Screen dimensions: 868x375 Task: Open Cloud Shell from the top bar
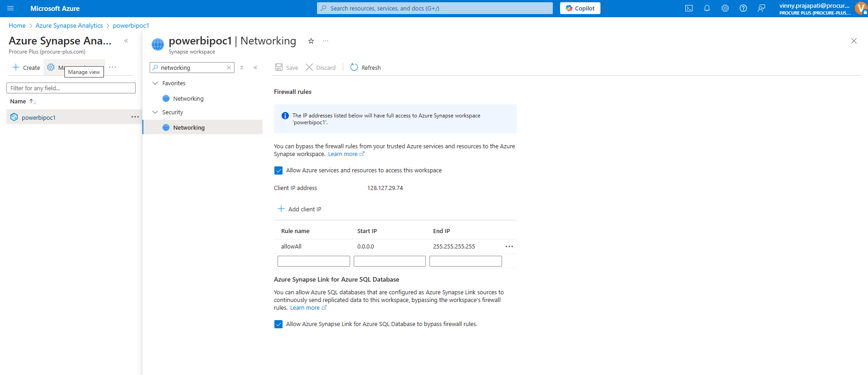[689, 8]
